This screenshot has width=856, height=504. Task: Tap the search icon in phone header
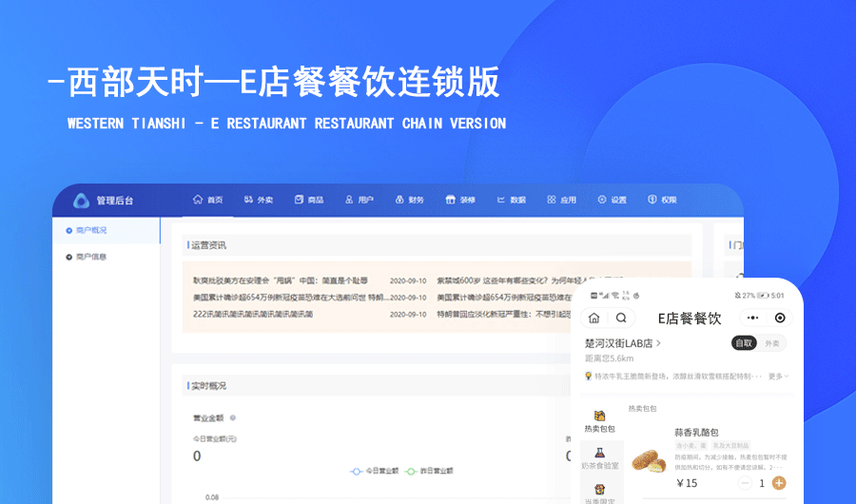621,318
